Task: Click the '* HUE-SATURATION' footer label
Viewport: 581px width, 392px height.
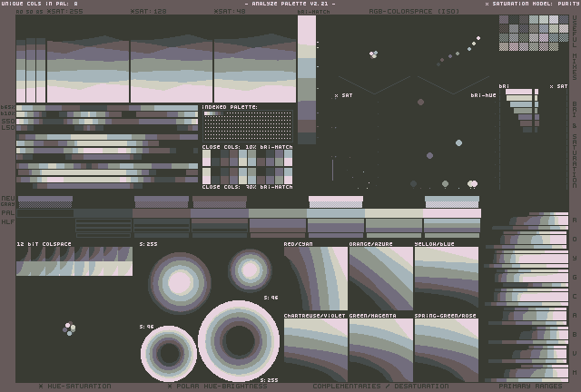Action: click(x=74, y=386)
